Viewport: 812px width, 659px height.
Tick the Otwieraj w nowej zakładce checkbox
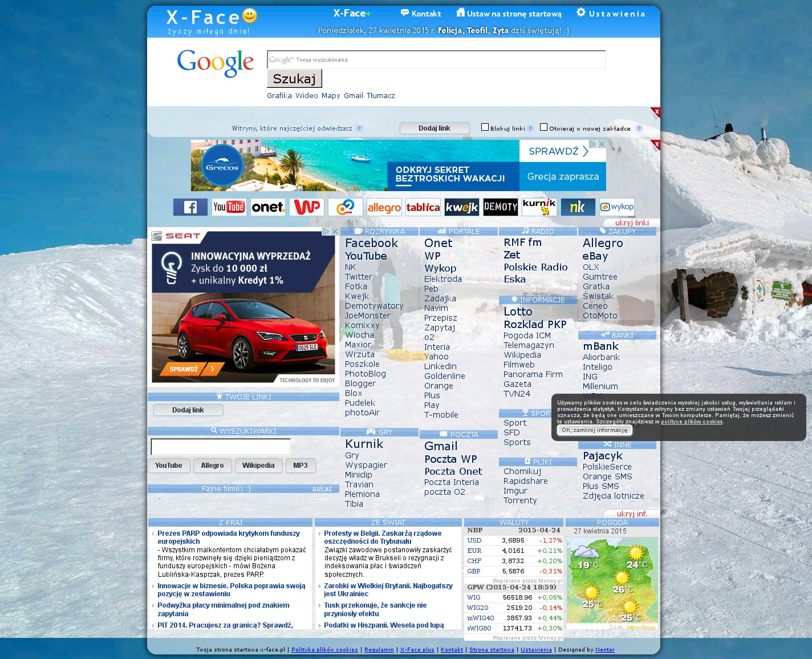[543, 127]
